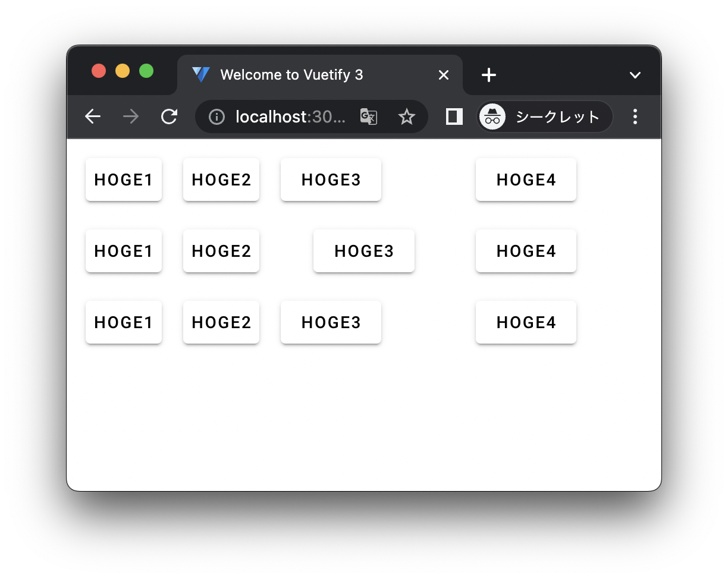Close the Welcome to Vuetify 3 tab

point(444,75)
